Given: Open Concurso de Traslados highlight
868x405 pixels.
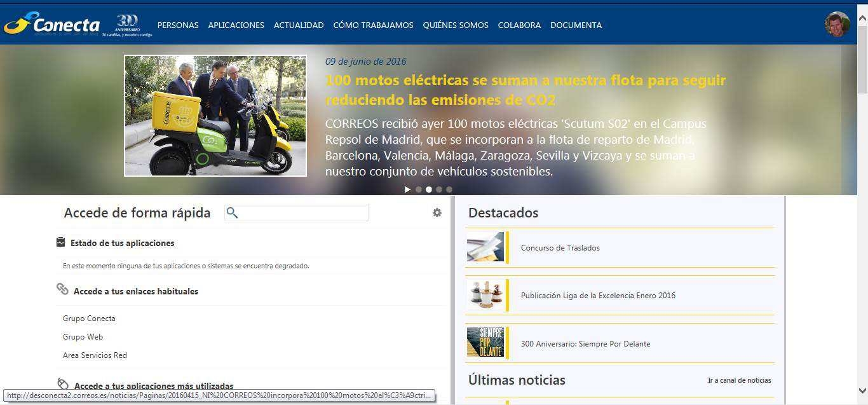Looking at the screenshot, I should pos(560,248).
